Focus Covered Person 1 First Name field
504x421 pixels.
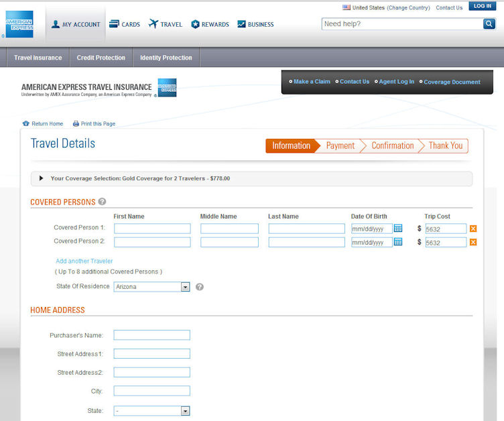point(152,229)
